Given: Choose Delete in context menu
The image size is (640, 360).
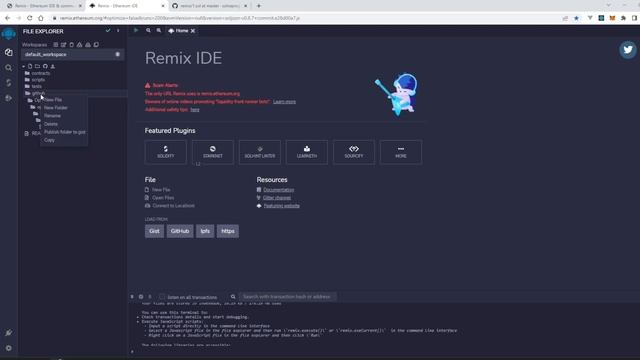Looking at the screenshot, I should (51, 124).
